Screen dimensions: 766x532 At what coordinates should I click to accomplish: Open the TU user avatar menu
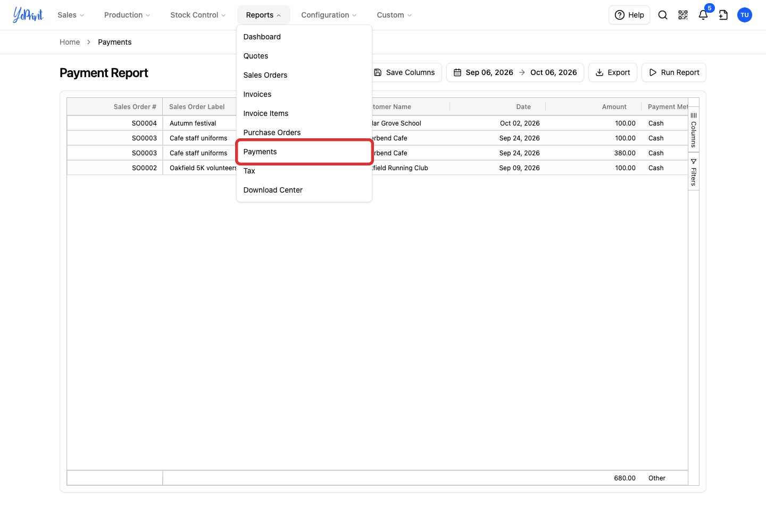click(745, 15)
